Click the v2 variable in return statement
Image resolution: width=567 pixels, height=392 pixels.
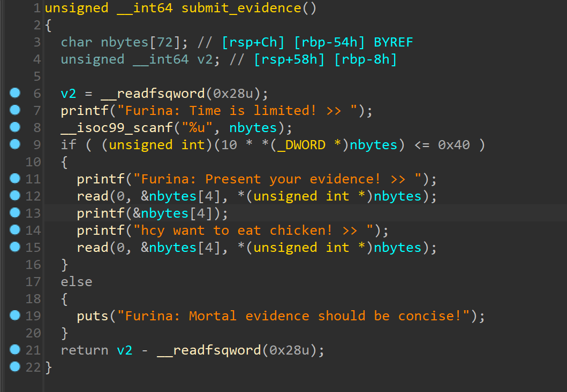tap(124, 350)
